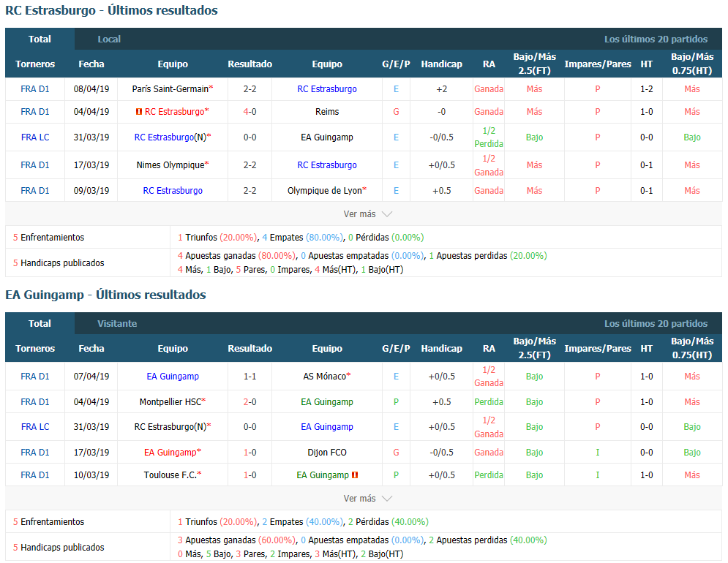
Task: Click the date 08/04/19
Action: 91,89
